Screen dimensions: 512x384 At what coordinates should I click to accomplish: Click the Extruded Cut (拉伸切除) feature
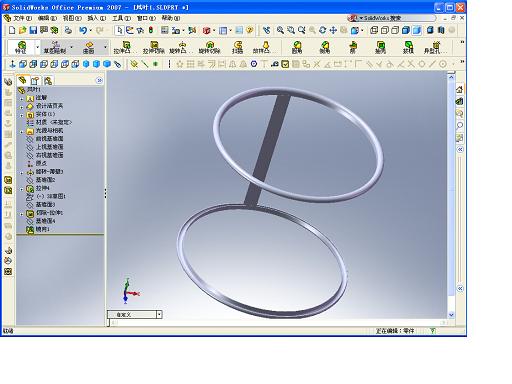(154, 47)
